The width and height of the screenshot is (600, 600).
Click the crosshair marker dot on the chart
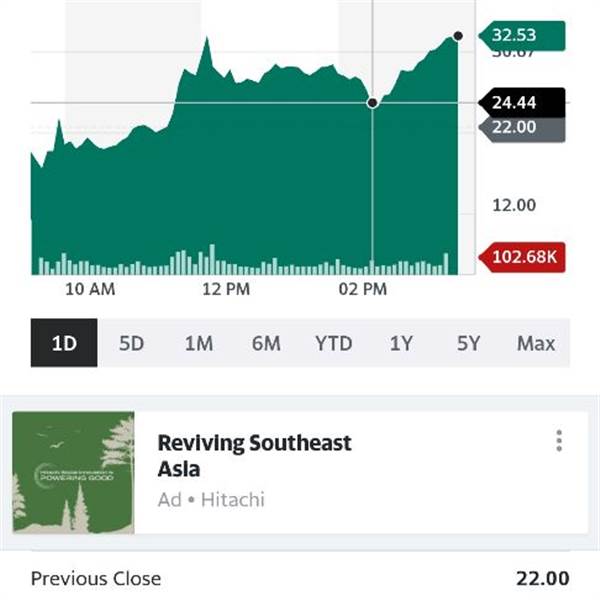(373, 102)
